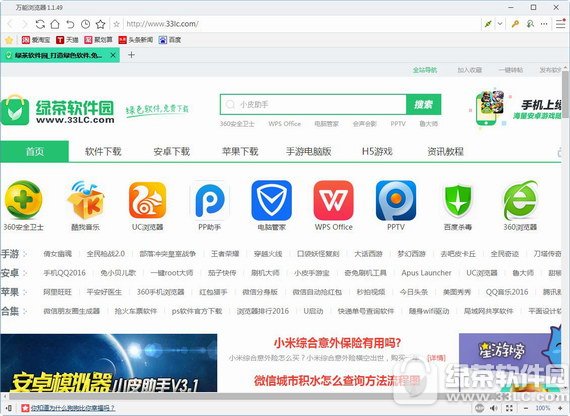Click the 全民枪战2.0 link
Image resolution: width=570 pixels, height=416 pixels.
[106, 253]
